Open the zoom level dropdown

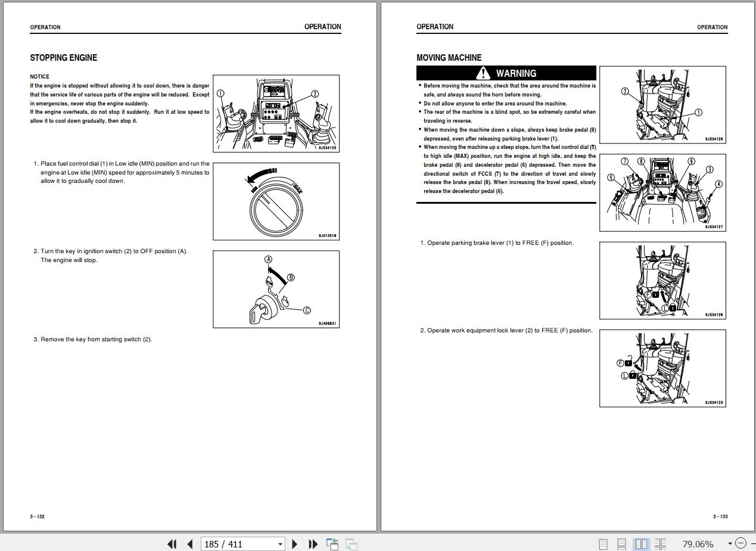coord(730,543)
